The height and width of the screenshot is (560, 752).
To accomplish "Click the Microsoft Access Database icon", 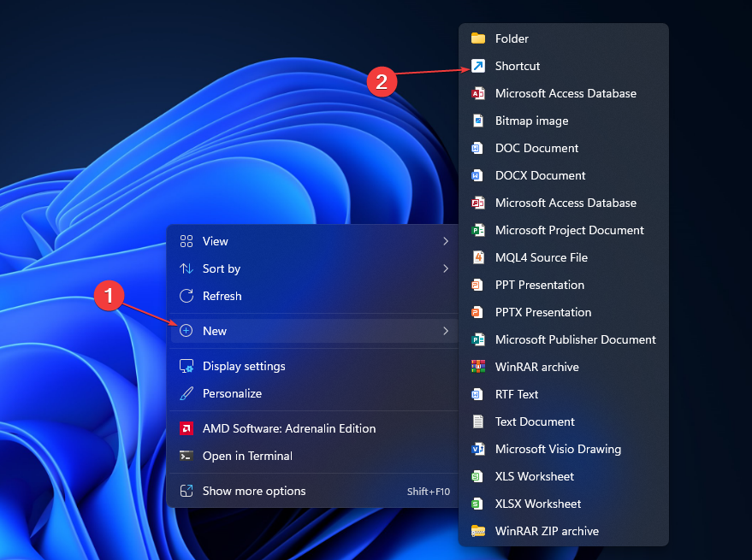I will [479, 93].
